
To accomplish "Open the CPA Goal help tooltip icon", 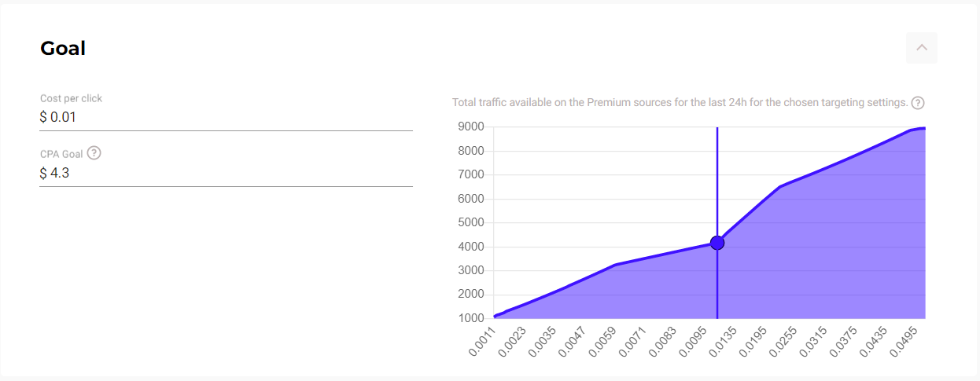I will [x=94, y=153].
